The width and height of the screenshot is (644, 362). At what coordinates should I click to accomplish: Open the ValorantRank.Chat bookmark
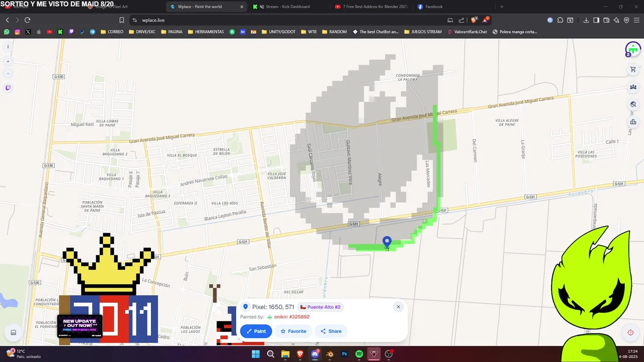[467, 32]
